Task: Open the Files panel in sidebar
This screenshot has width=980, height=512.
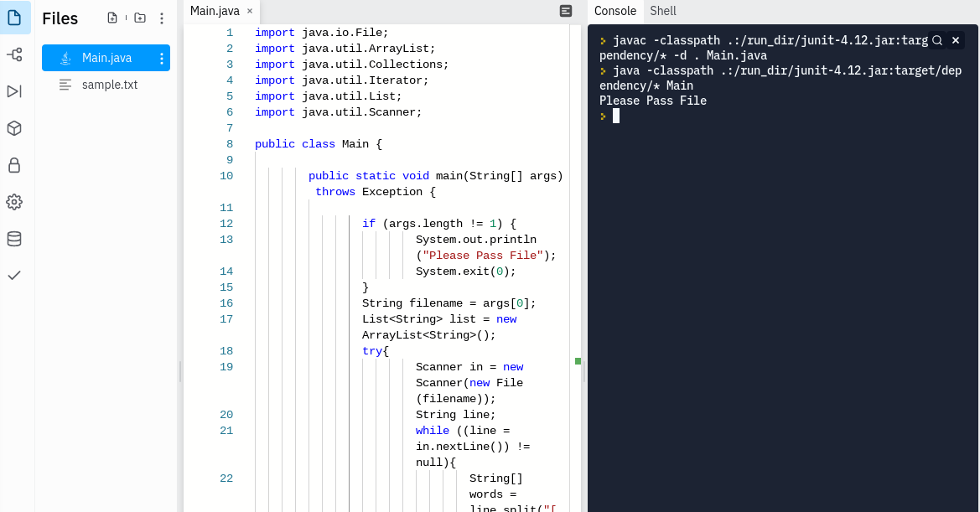Action: pos(14,18)
